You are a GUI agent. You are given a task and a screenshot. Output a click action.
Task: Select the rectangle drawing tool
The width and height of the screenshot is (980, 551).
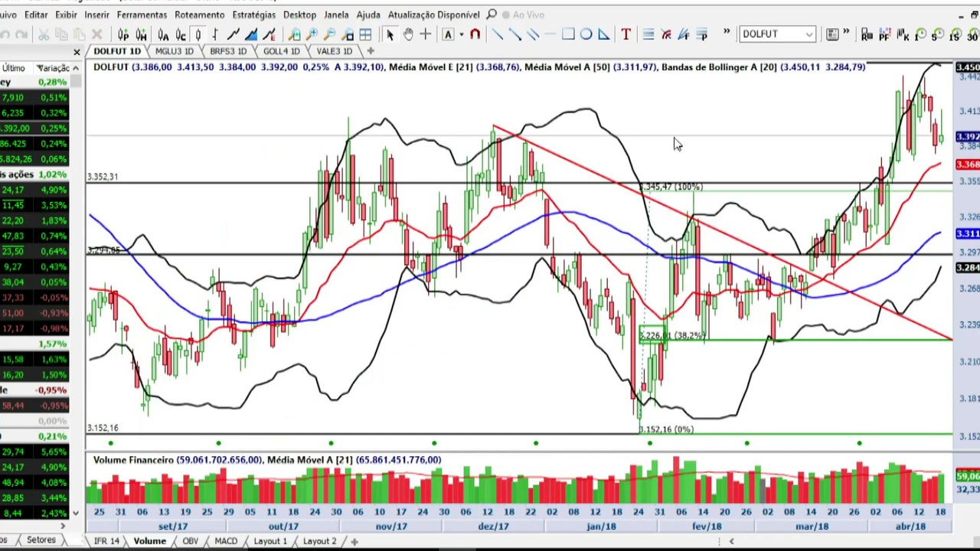point(568,34)
